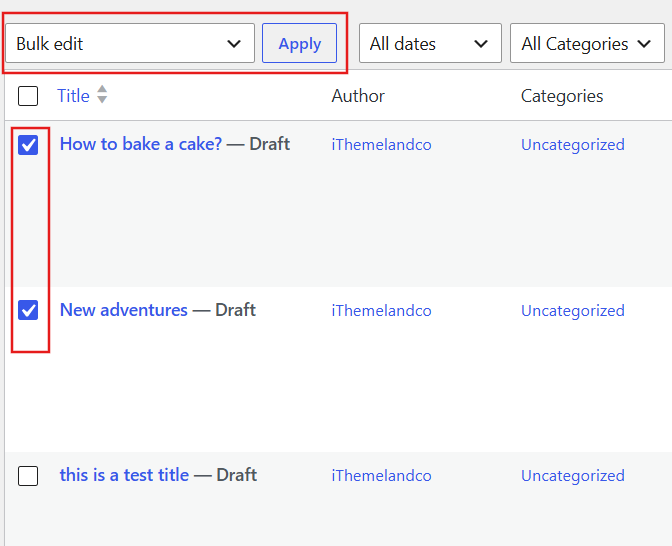Check the 'this is a test title' checkbox
This screenshot has width=672, height=546.
tap(28, 476)
